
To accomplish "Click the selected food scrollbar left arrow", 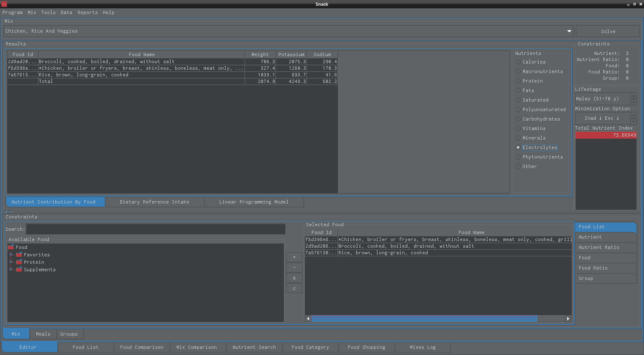I will coord(308,318).
